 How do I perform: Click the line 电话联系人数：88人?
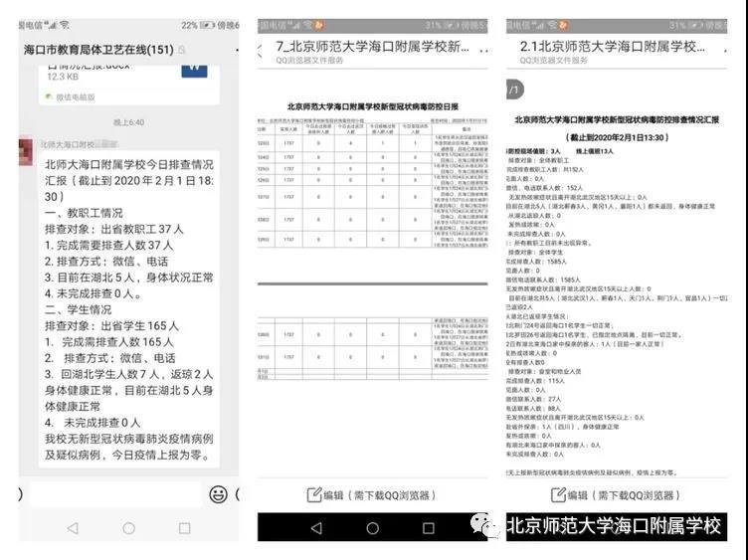534,409
